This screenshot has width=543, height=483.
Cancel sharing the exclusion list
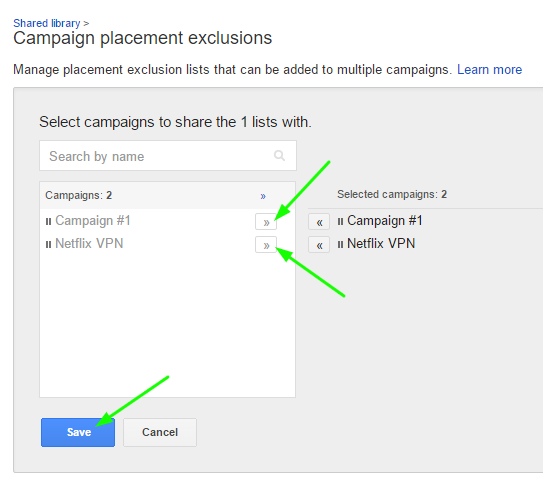[x=160, y=432]
